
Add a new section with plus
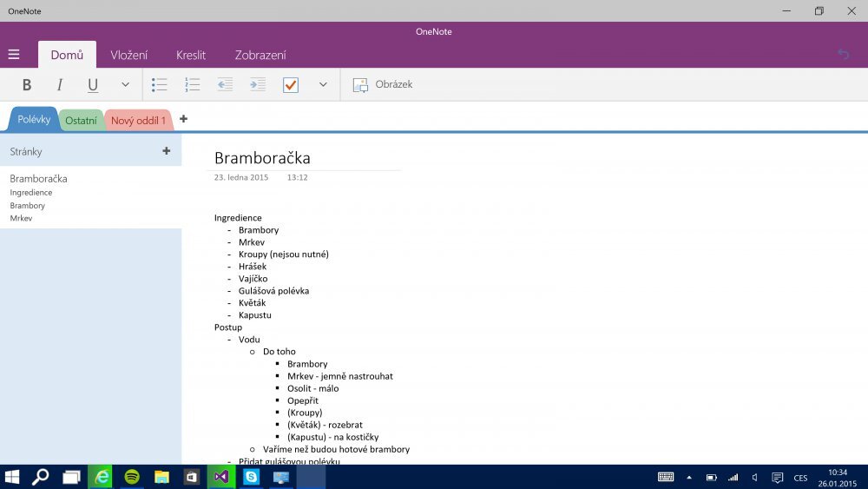coord(183,118)
